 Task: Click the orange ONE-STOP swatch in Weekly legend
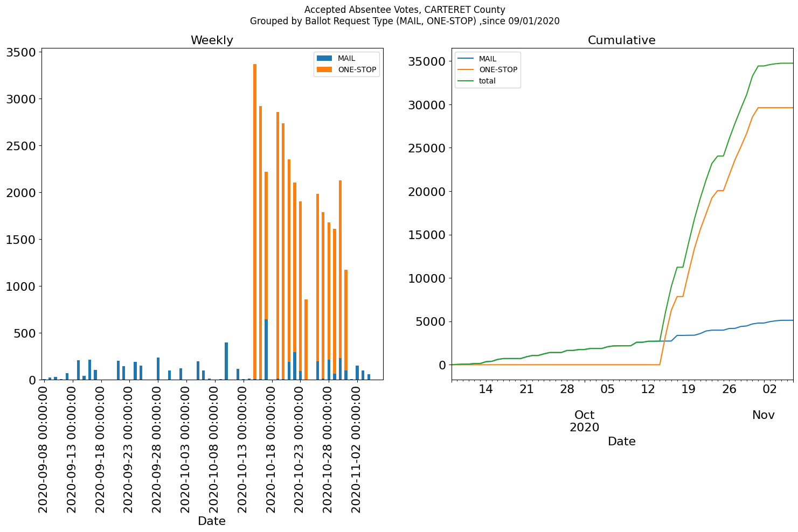325,69
